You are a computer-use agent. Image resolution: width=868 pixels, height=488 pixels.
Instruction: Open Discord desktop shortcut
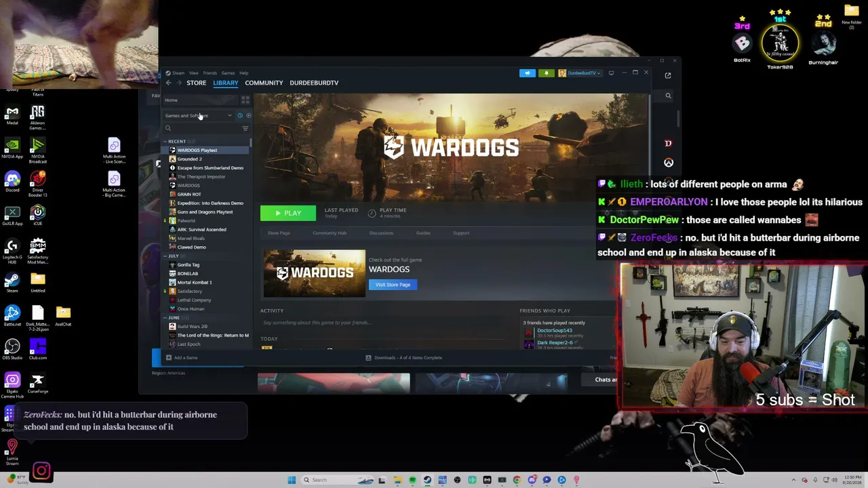pyautogui.click(x=12, y=182)
